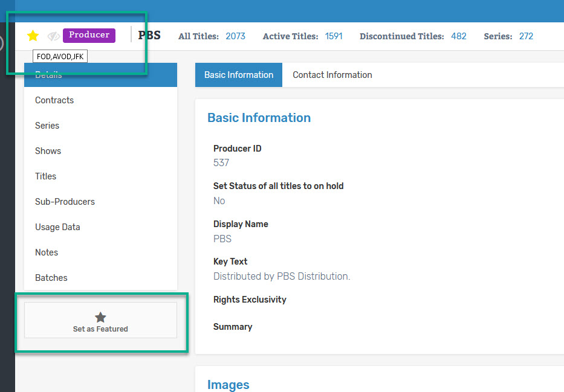
Task: Click the Images section heading
Action: [x=229, y=385]
